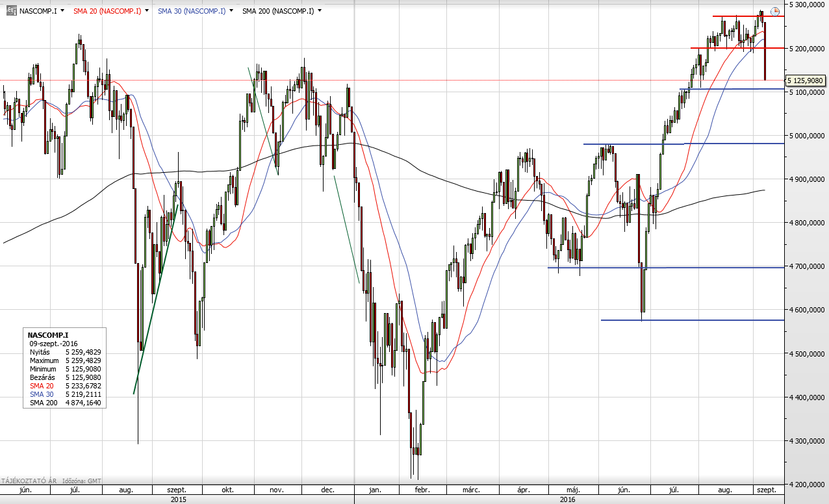This screenshot has height=504, width=829.
Task: Open the SMA 200 (NASCOMP.I) dropdown arrow
Action: point(320,11)
